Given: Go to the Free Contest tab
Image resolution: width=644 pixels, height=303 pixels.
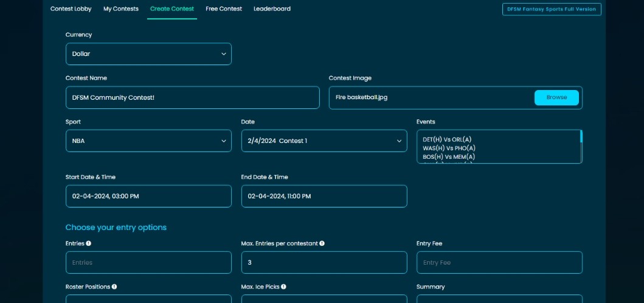Looking at the screenshot, I should 224,9.
